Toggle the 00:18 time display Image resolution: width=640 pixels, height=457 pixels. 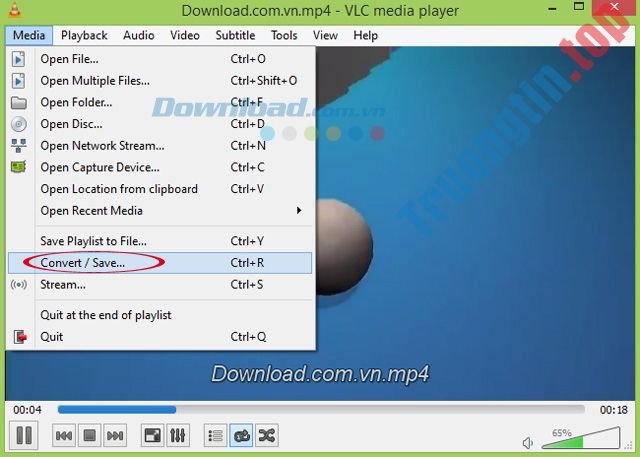(x=613, y=410)
